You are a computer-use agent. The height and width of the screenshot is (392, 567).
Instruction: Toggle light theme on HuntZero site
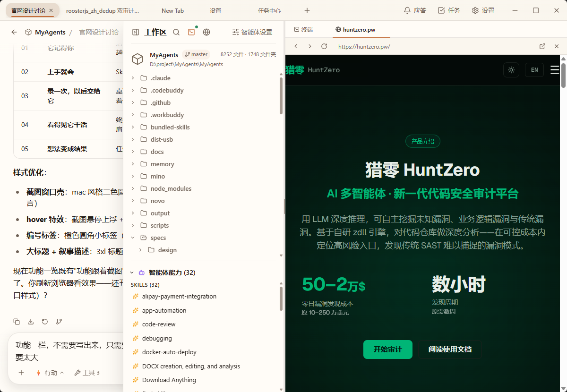click(x=511, y=70)
